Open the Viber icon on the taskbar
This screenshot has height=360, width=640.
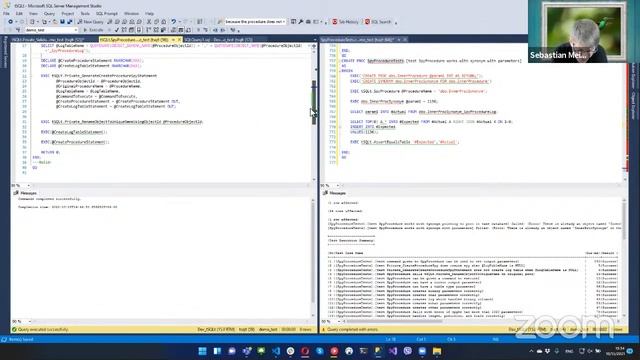(x=407, y=351)
